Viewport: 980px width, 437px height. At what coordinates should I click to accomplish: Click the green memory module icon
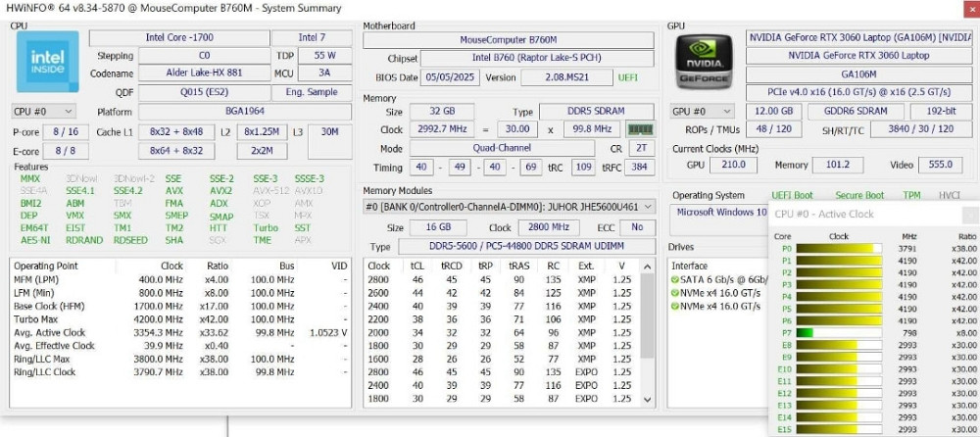pos(639,129)
